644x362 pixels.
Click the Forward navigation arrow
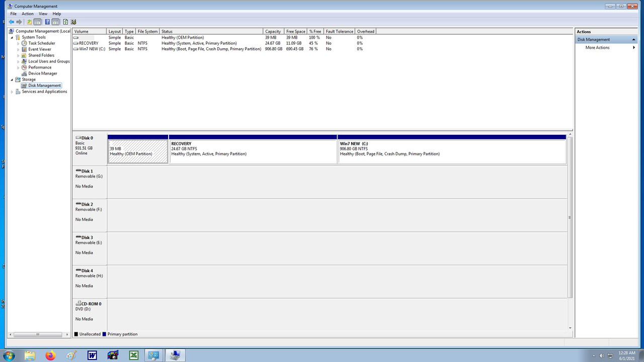coord(19,22)
